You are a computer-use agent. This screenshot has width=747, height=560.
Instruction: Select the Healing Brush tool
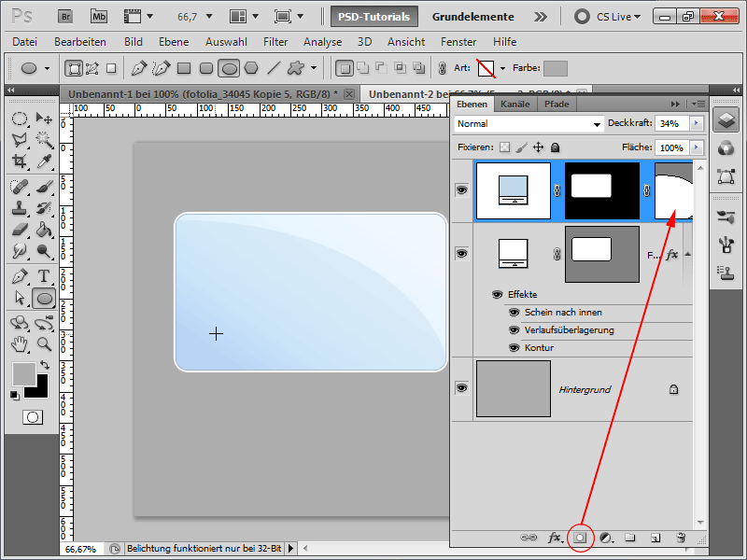pyautogui.click(x=19, y=187)
